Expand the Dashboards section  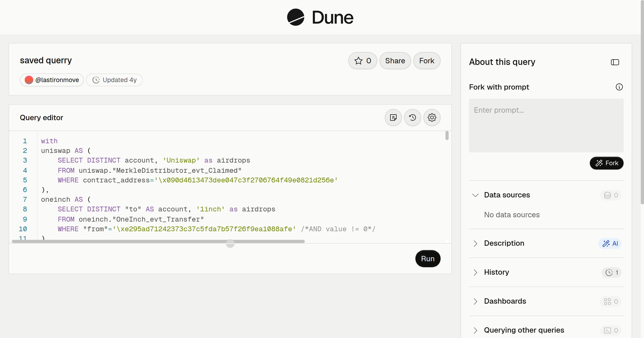tap(475, 301)
